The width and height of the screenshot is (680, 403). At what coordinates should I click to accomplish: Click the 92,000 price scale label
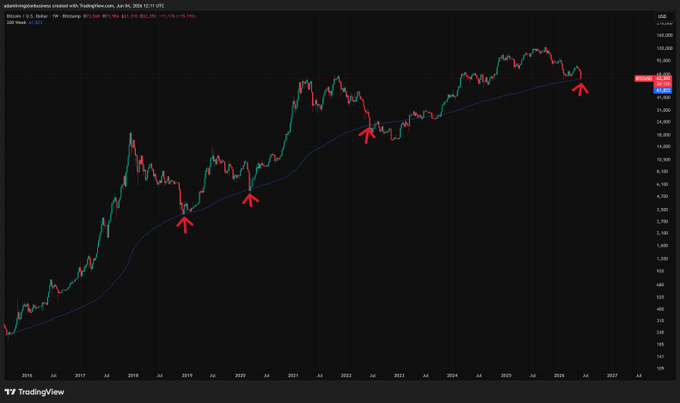(664, 61)
